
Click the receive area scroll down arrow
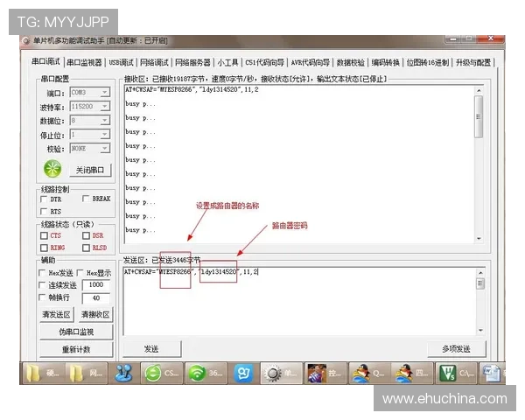479,239
